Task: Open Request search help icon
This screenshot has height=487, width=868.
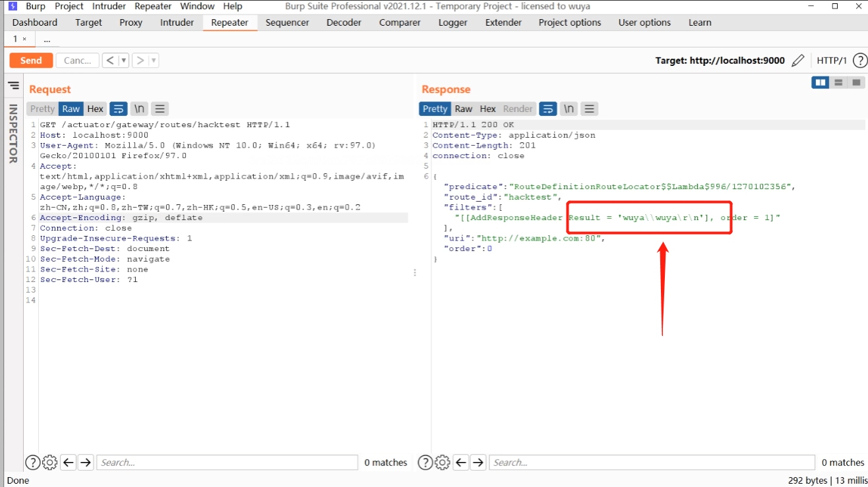Action: (x=32, y=463)
